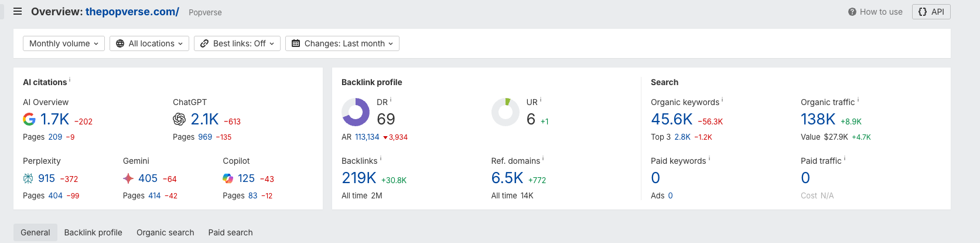Open the Best links: Off dropdown
The width and height of the screenshot is (980, 243).
click(237, 43)
